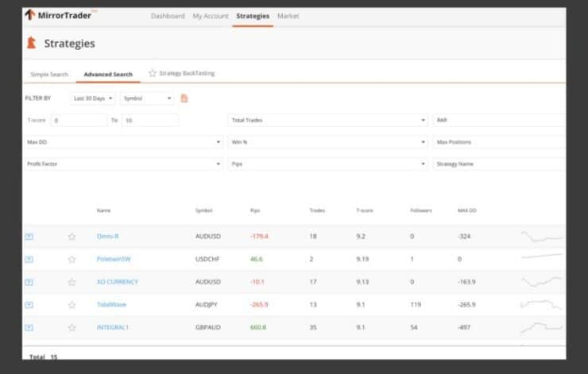Open the Pips filter dropdown

tap(327, 164)
